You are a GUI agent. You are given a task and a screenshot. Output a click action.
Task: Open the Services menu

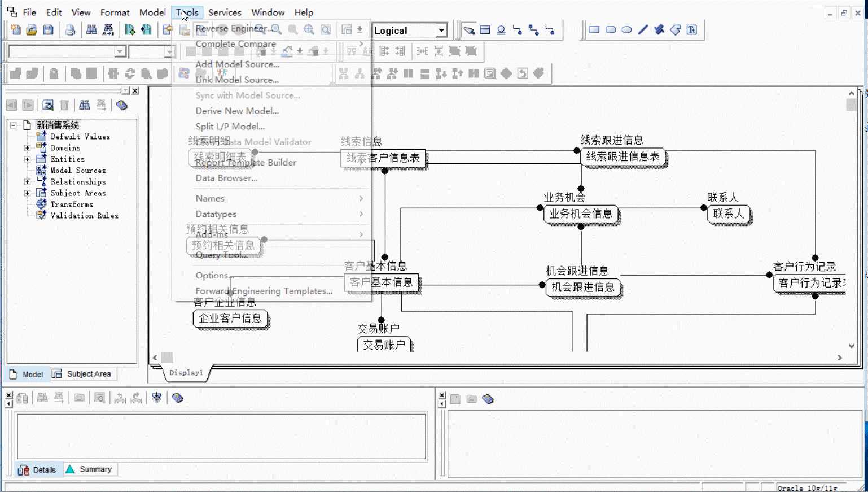tap(225, 12)
